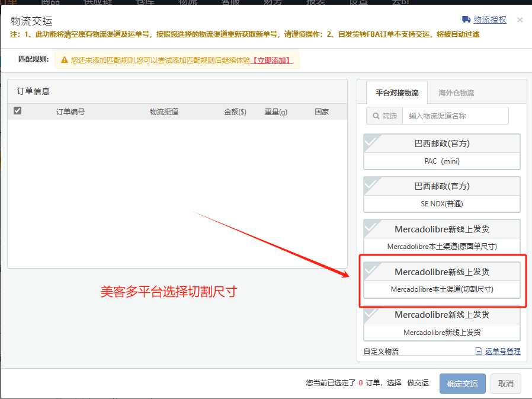Click the 筛选 search button
This screenshot has height=399, width=532.
click(384, 116)
